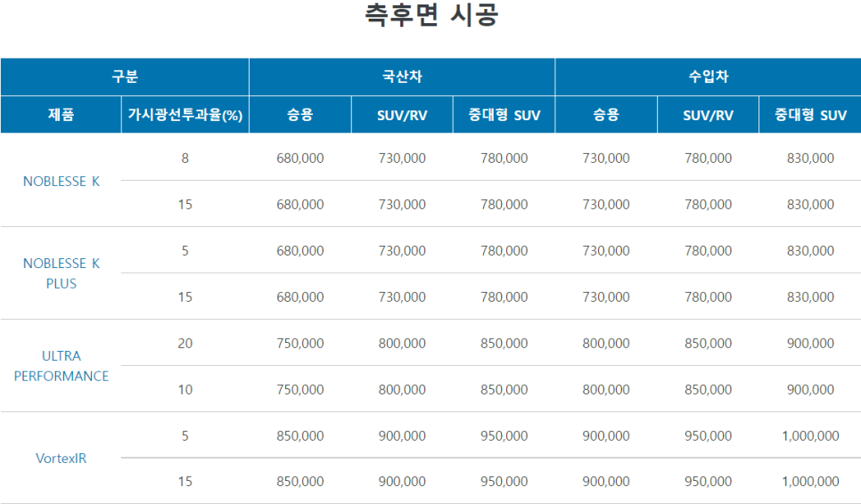Click 900,000 in ULTRA PERFORMANCE 20% row
This screenshot has width=861, height=504.
[810, 344]
